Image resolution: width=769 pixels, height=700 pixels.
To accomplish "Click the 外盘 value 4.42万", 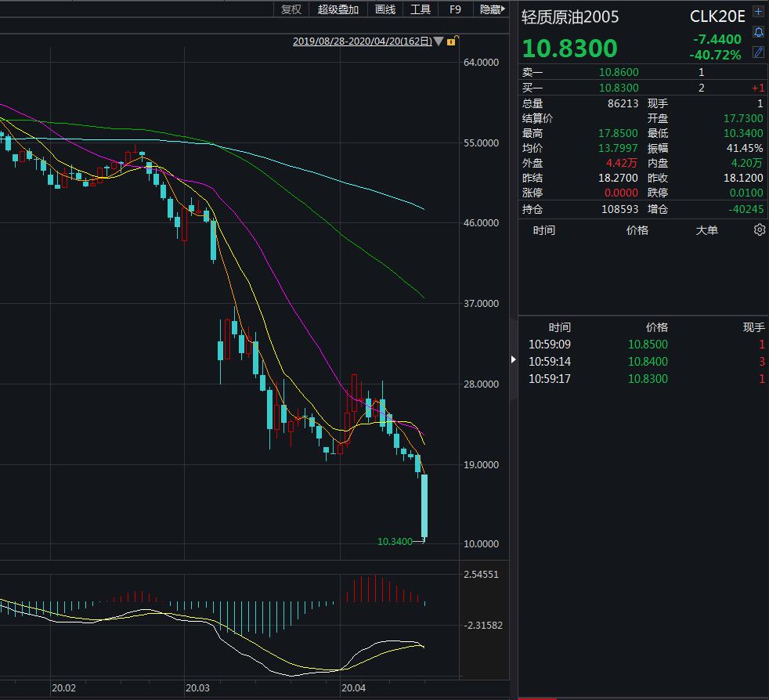I will click(621, 163).
